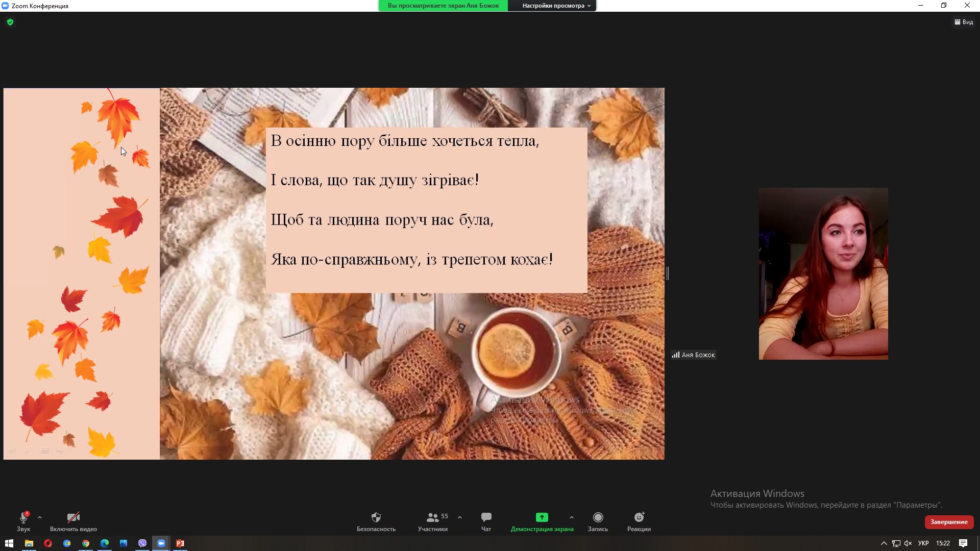Expand the arrow beside Participants
The width and height of the screenshot is (980, 551).
pos(460,517)
